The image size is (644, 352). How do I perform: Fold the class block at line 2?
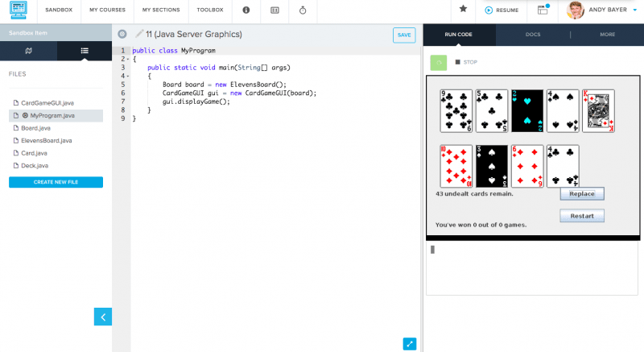(127, 60)
